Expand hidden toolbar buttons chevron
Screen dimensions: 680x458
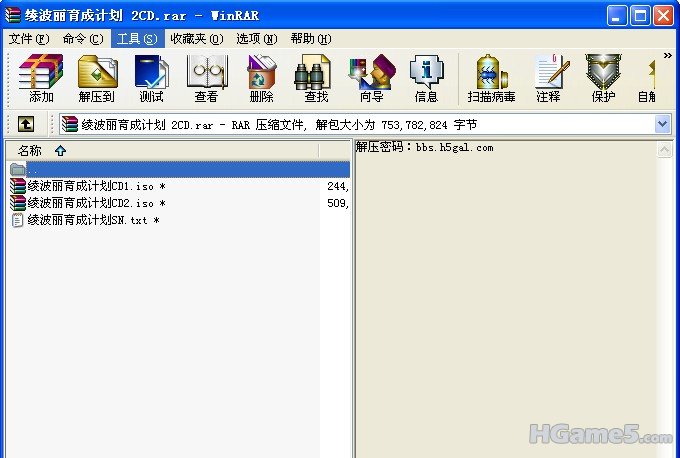667,56
